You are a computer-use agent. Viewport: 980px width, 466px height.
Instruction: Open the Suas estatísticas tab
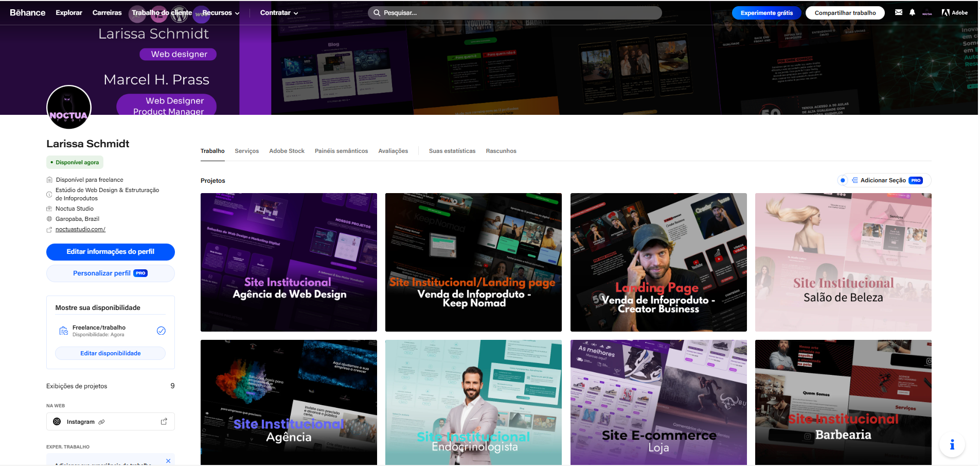[x=452, y=151]
